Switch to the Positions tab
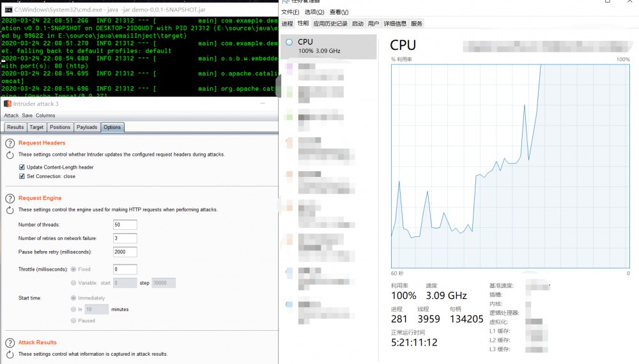Screen dimensions: 639x364 (60, 128)
